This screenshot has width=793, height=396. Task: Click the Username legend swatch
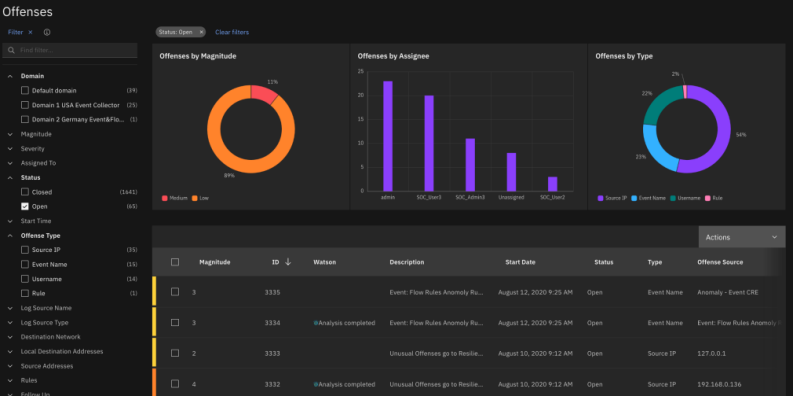click(674, 198)
